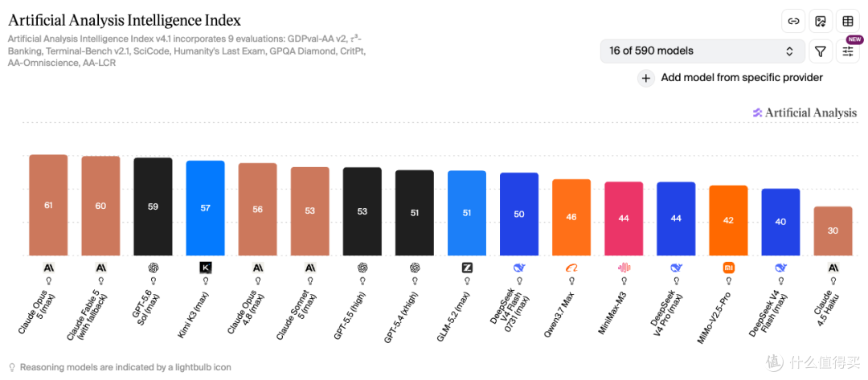This screenshot has height=380, width=868.
Task: Click the Qwen3.7 Max logo icon
Action: 571,268
